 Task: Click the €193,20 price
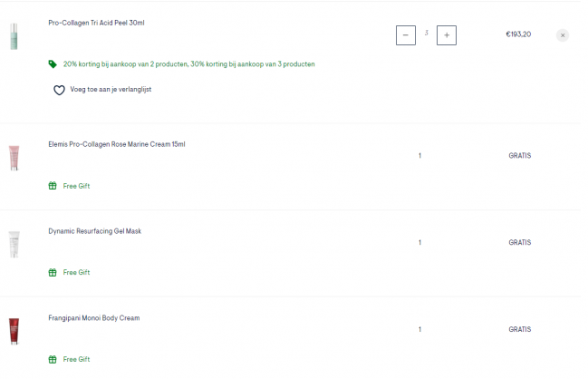[x=518, y=34]
